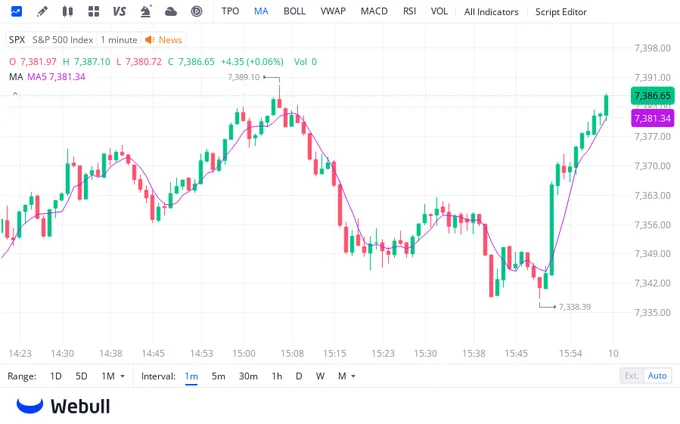Click the SPX ticker symbol
The image size is (680, 424).
coord(17,40)
